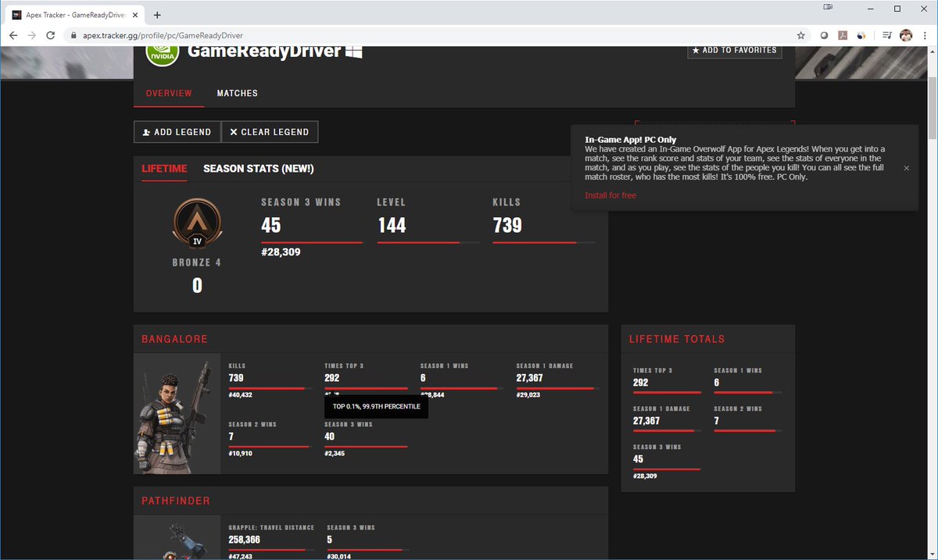Click Bangalore Kills rank #40,432
This screenshot has width=938, height=560.
pyautogui.click(x=242, y=395)
